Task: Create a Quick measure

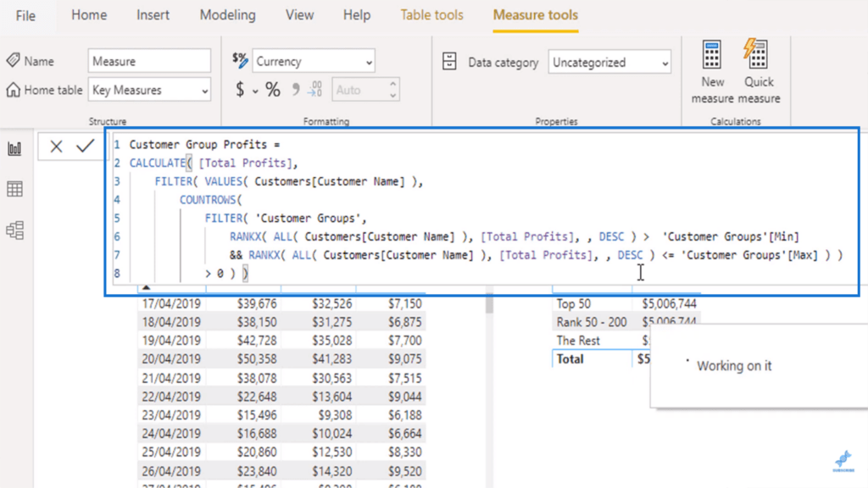Action: pyautogui.click(x=759, y=71)
